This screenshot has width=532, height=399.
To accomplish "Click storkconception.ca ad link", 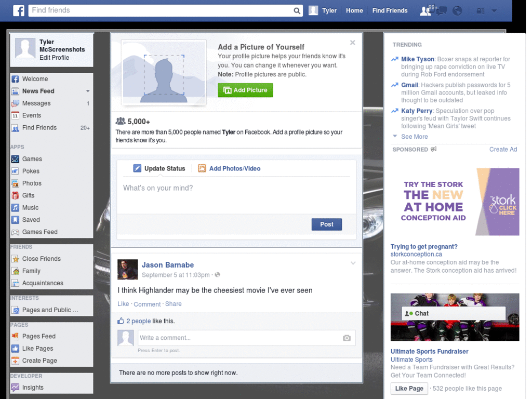I will 416,254.
